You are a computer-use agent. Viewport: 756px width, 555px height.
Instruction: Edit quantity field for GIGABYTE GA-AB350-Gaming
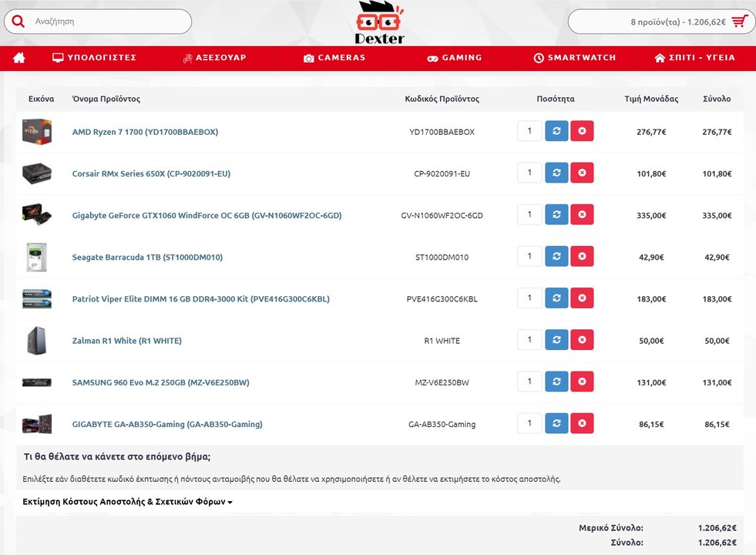click(x=530, y=423)
